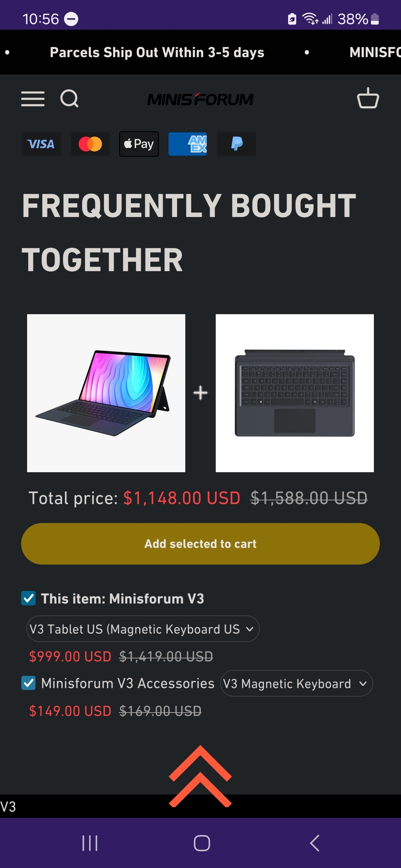Image resolution: width=401 pixels, height=868 pixels.
Task: Expand V3 Tablet US variant dropdown
Action: [143, 629]
